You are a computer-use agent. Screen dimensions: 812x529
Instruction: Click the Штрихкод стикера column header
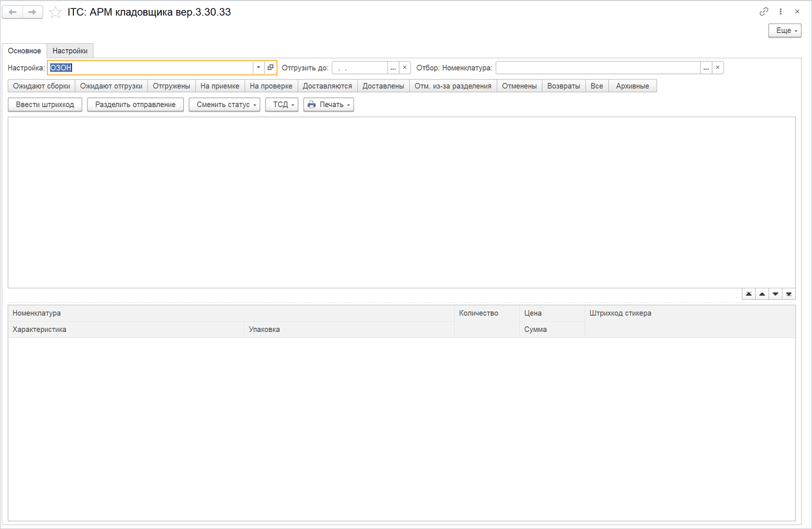click(x=690, y=321)
